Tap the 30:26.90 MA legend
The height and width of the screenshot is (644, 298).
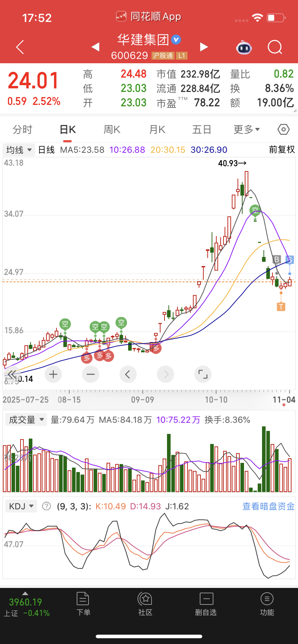pyautogui.click(x=209, y=150)
